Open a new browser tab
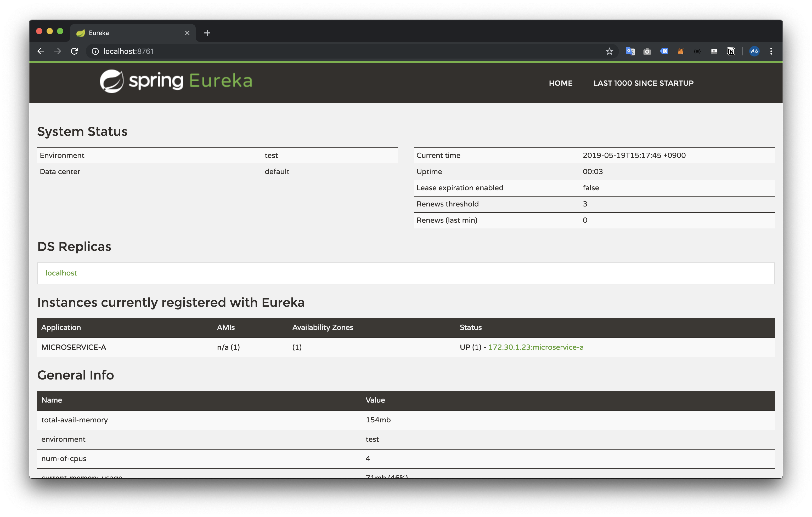The width and height of the screenshot is (812, 517). tap(207, 33)
